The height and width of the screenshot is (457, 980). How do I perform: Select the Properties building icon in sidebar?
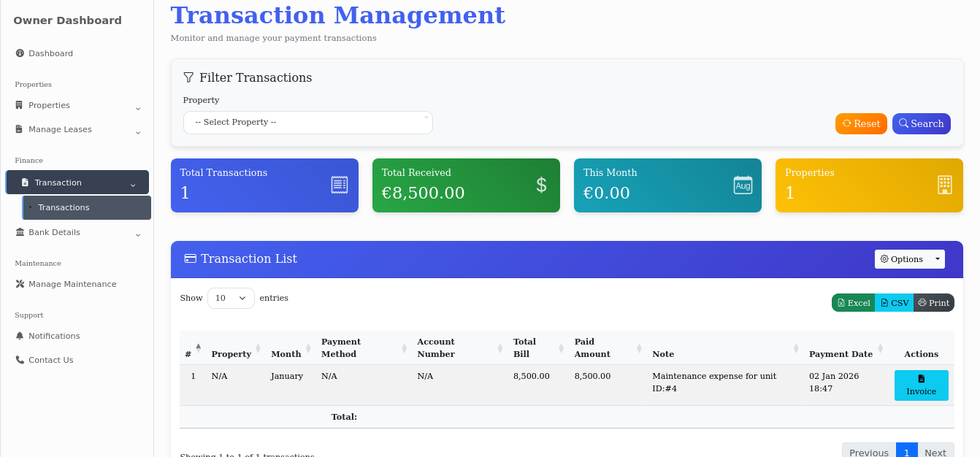18,105
